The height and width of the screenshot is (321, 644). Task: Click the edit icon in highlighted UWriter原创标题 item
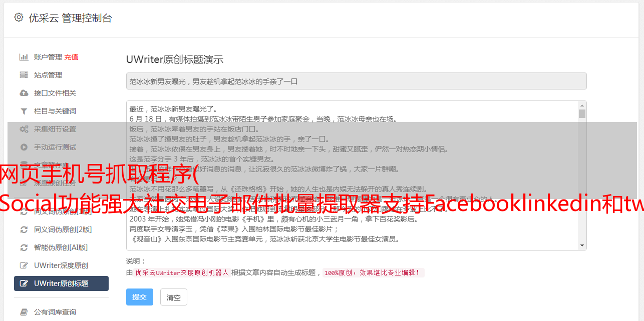click(24, 283)
